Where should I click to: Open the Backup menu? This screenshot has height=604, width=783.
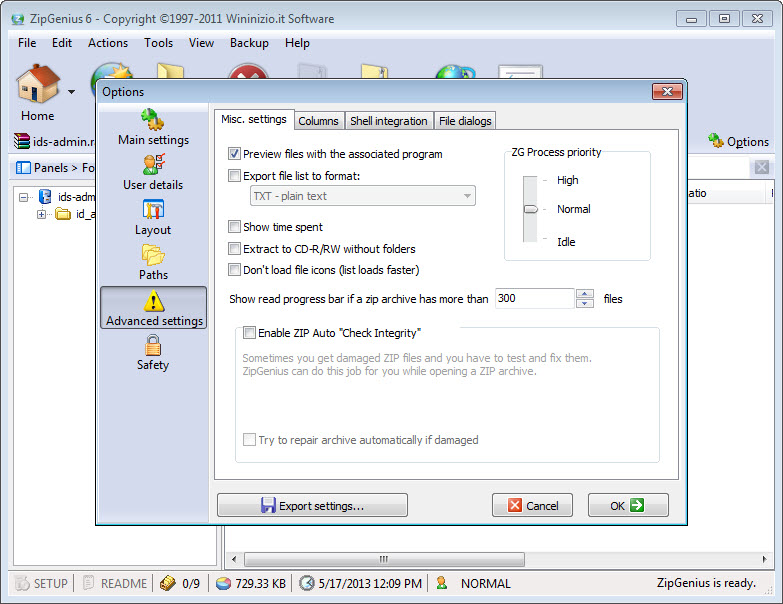[249, 43]
